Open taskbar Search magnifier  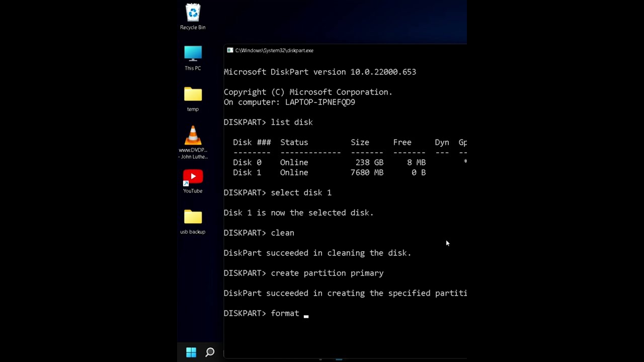tap(210, 352)
